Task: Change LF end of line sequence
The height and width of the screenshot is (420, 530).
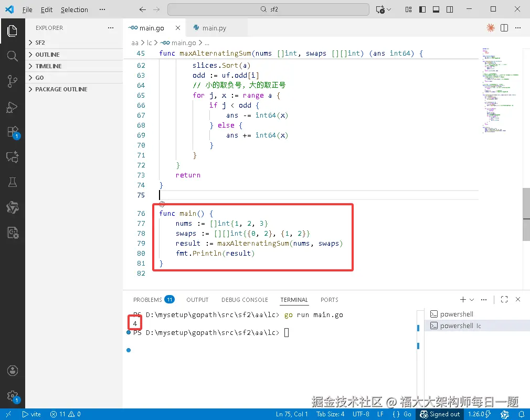Action: click(380, 414)
